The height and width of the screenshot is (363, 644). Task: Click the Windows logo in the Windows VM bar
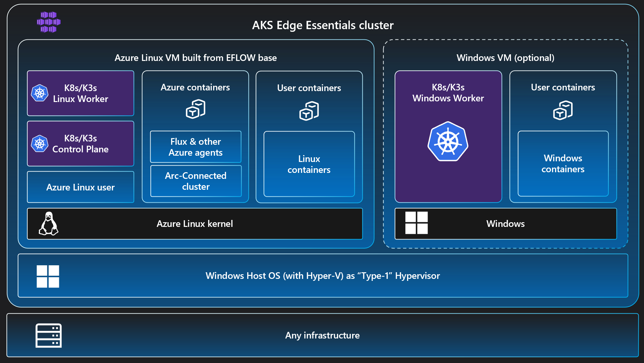(417, 223)
